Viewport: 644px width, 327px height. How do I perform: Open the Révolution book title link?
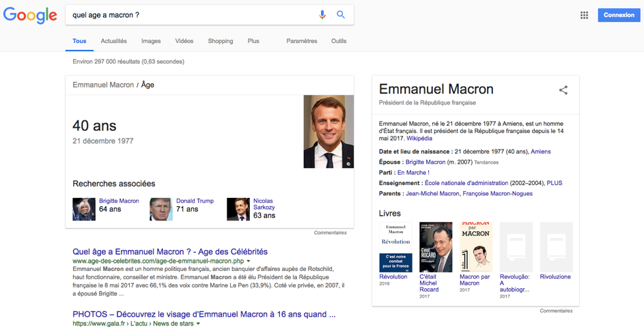(x=393, y=277)
